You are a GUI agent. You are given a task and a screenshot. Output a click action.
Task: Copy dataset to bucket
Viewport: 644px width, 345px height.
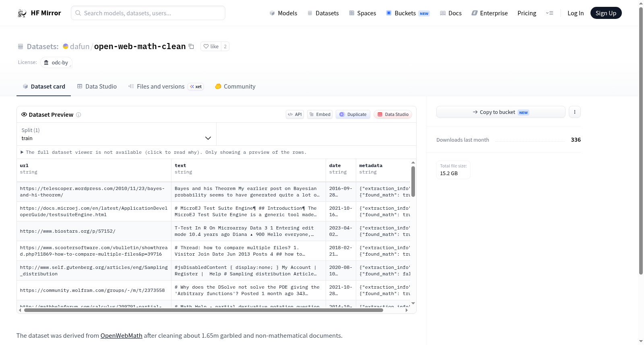point(501,112)
